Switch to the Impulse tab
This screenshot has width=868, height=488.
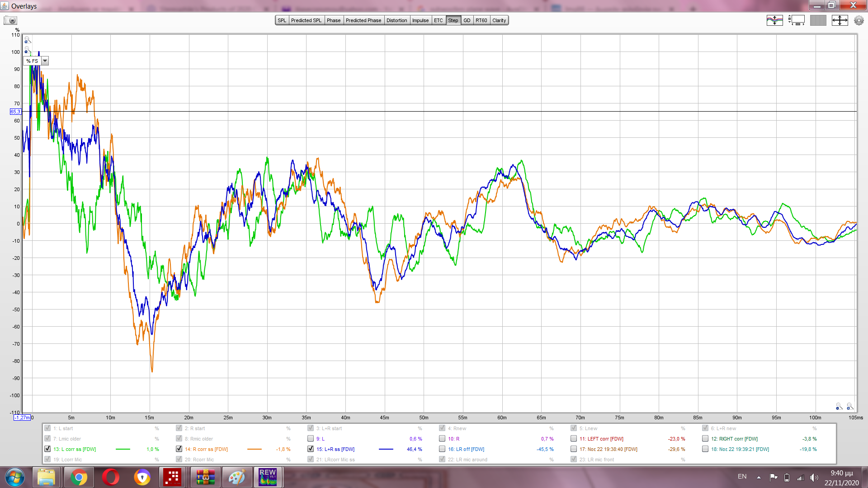coord(420,20)
